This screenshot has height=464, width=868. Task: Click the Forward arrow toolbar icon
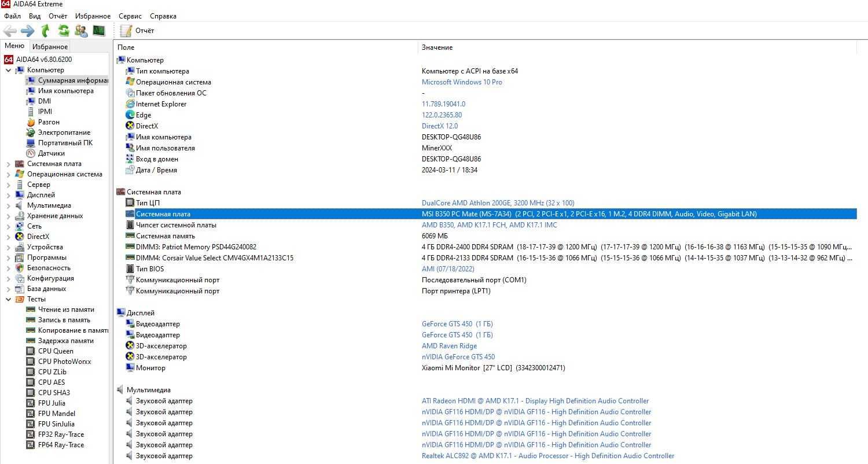coord(27,31)
